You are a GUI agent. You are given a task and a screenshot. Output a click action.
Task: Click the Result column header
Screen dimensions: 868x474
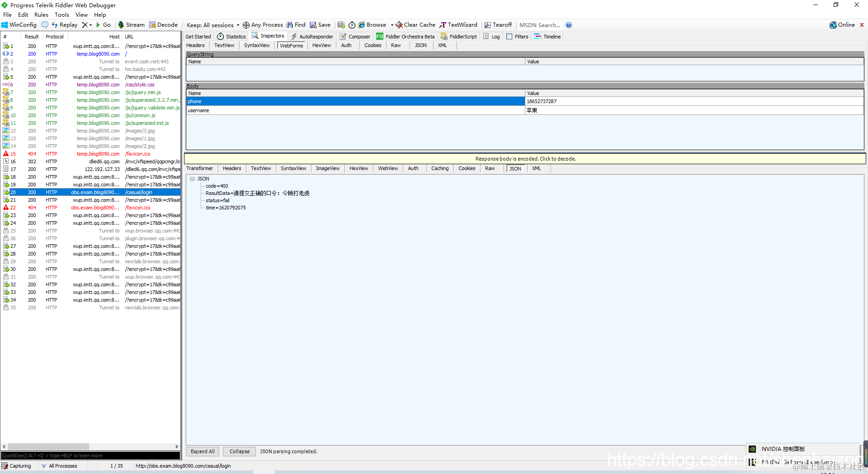(32, 37)
